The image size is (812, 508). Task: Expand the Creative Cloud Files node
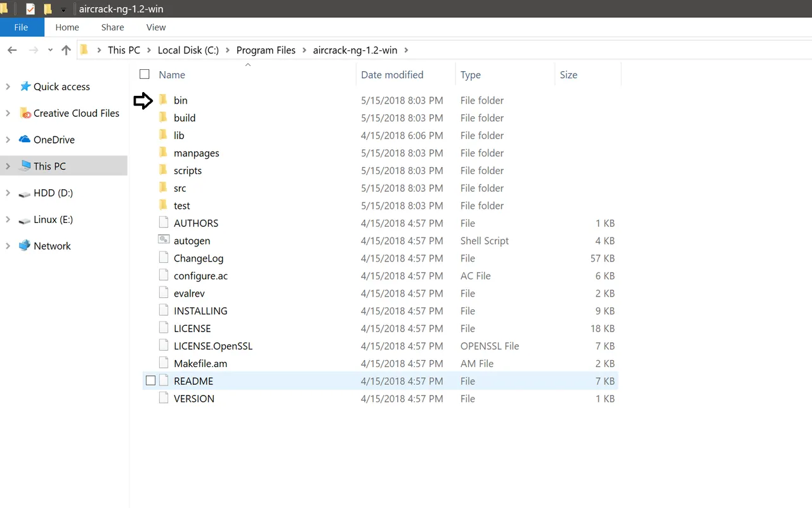tap(8, 113)
